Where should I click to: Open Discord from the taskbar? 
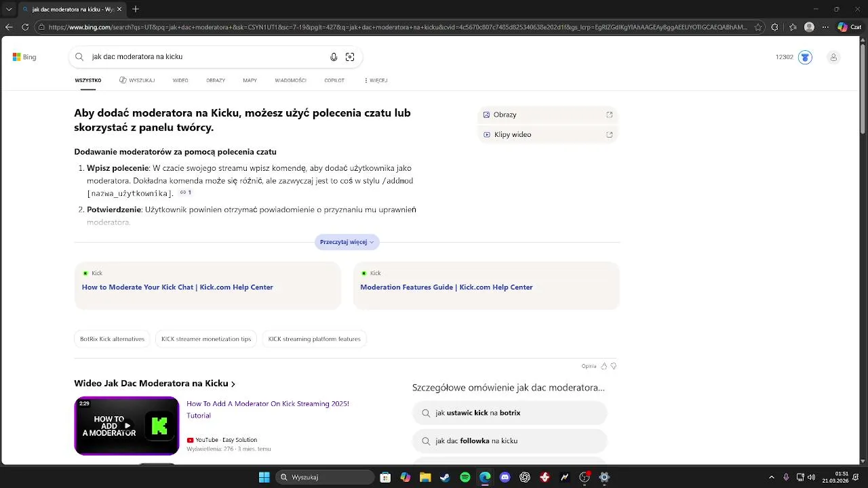tap(505, 477)
